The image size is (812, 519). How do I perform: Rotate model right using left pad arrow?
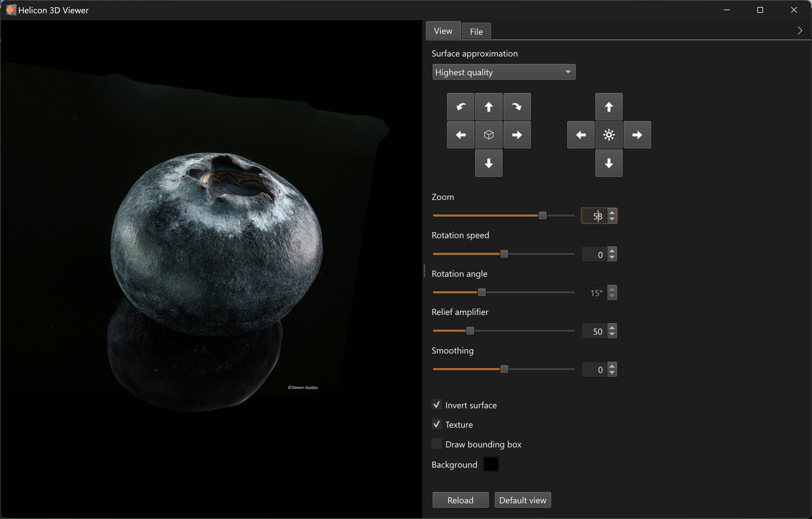(517, 135)
